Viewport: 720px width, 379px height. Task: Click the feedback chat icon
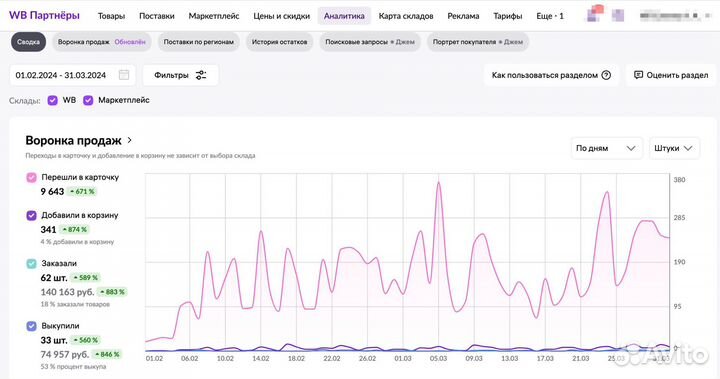click(x=638, y=75)
